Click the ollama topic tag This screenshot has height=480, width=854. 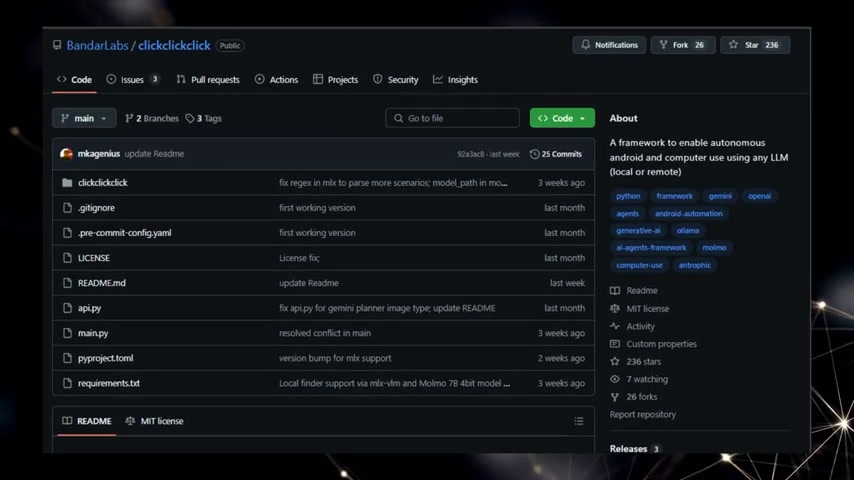point(688,230)
